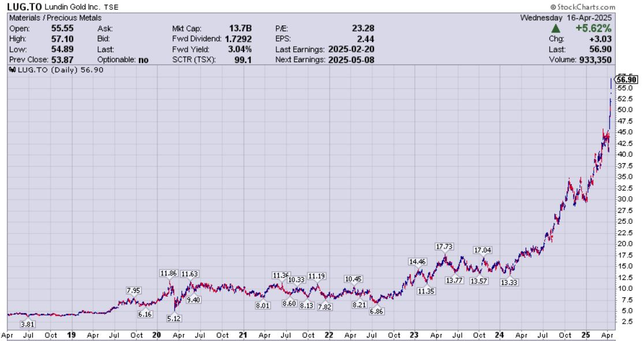
Task: Click the '24' year label on time axis
Action: 499,335
